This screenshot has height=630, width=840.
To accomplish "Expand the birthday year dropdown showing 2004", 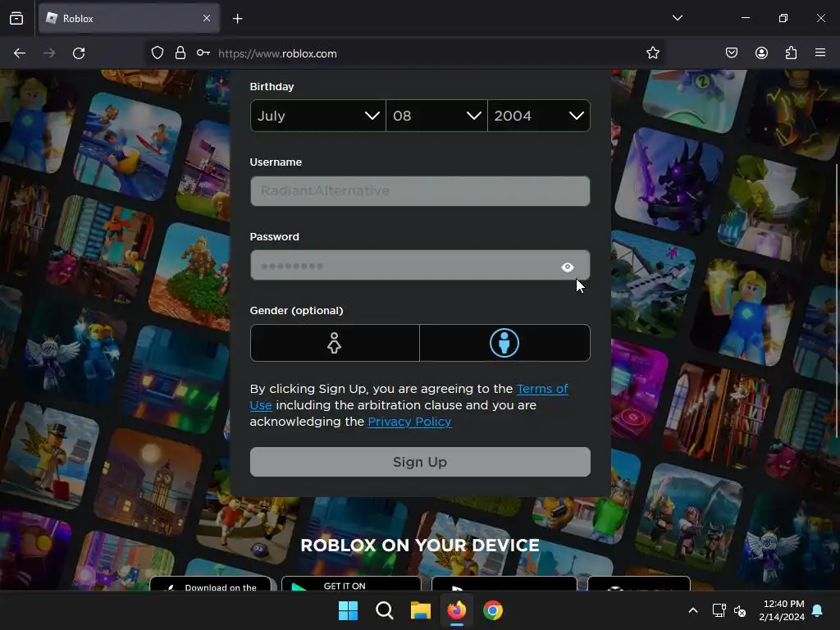I will tap(539, 116).
